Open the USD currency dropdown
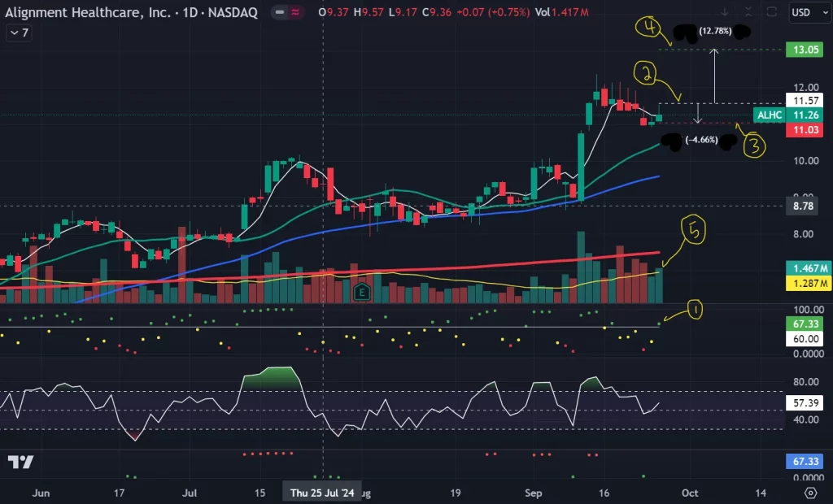The image size is (833, 504). coord(809,12)
